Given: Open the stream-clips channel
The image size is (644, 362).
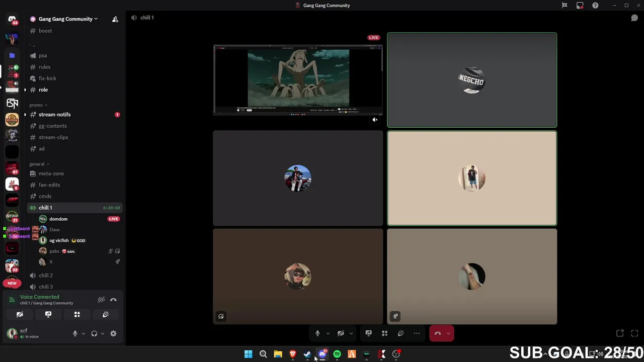Looking at the screenshot, I should point(74,137).
